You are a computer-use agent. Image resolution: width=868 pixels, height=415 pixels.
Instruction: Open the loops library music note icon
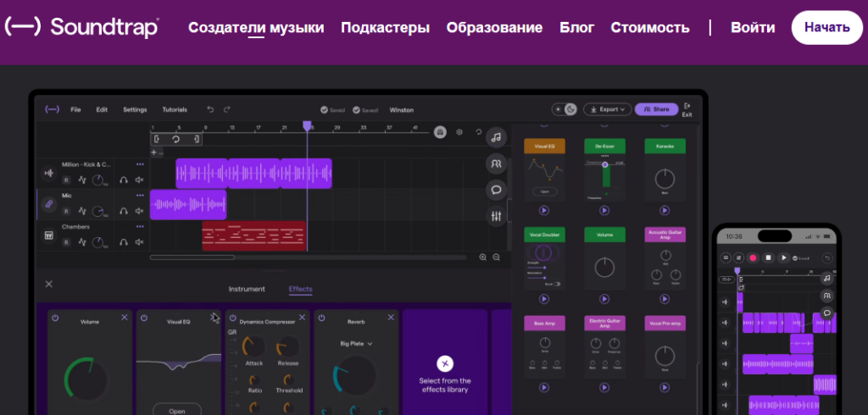[x=496, y=136]
